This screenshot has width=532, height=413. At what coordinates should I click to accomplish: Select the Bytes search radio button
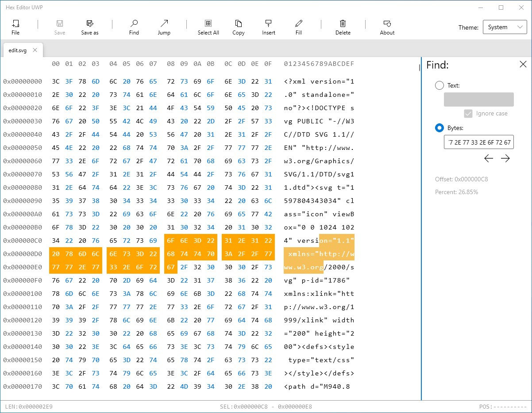click(439, 128)
